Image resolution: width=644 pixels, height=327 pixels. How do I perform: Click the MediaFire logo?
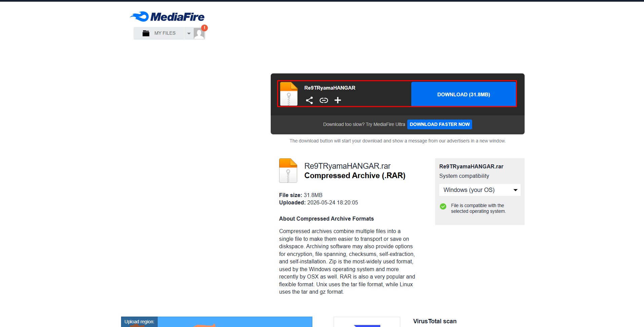click(167, 17)
